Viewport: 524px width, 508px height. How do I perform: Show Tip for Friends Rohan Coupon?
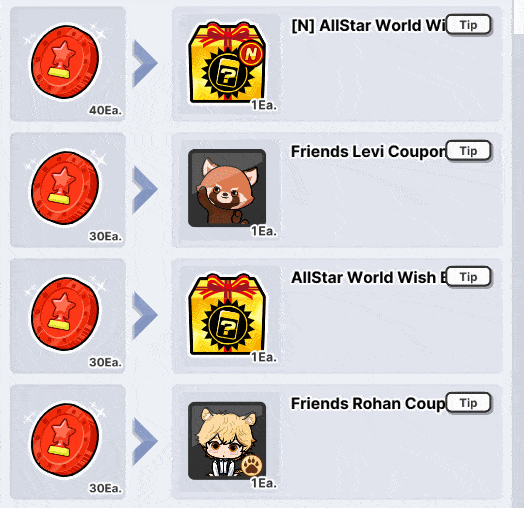pyautogui.click(x=469, y=403)
